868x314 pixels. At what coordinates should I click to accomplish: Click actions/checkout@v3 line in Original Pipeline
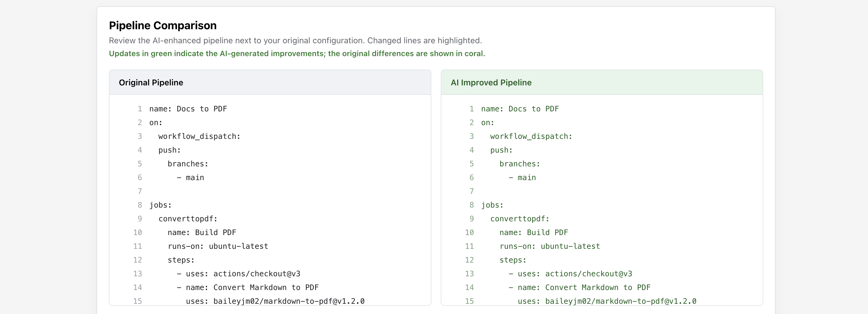(x=239, y=274)
